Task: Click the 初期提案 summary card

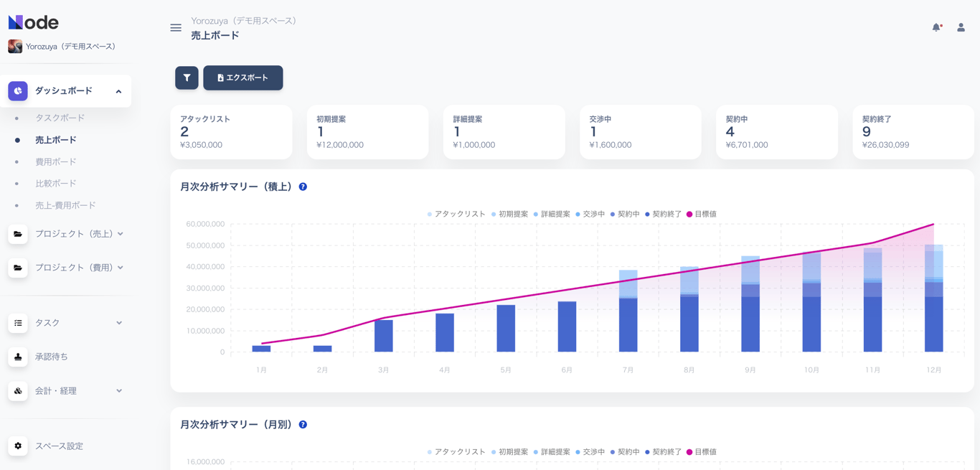Action: 367,132
